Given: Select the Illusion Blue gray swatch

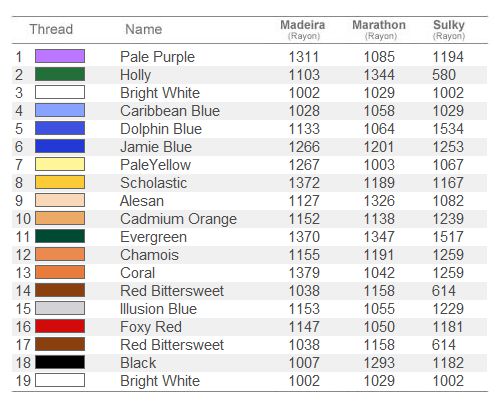Looking at the screenshot, I should tap(60, 308).
